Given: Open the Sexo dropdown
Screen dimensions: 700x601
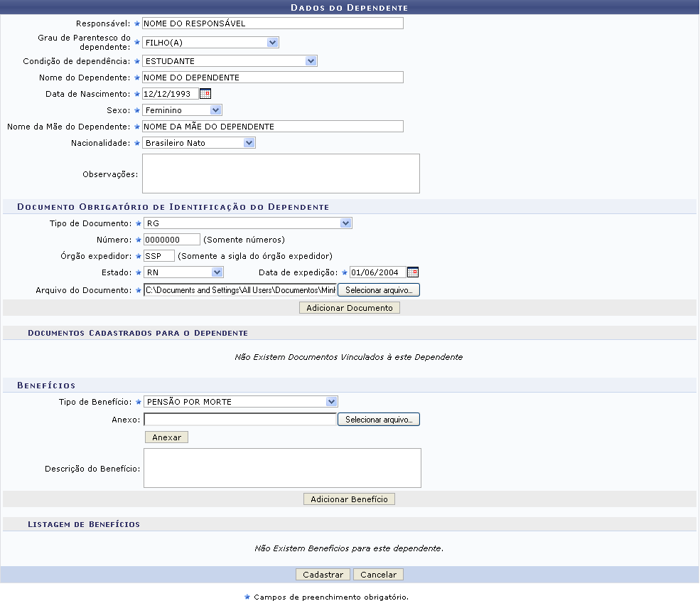Looking at the screenshot, I should 182,110.
